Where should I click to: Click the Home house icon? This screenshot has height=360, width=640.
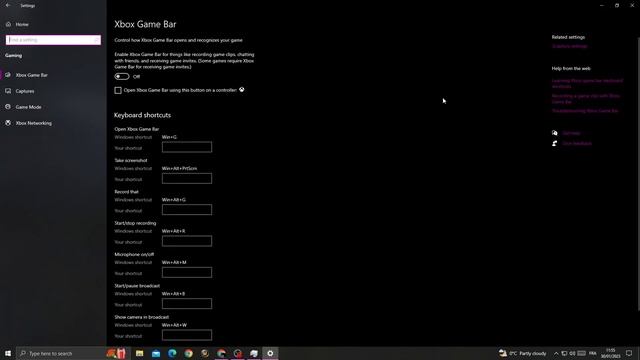(8, 24)
